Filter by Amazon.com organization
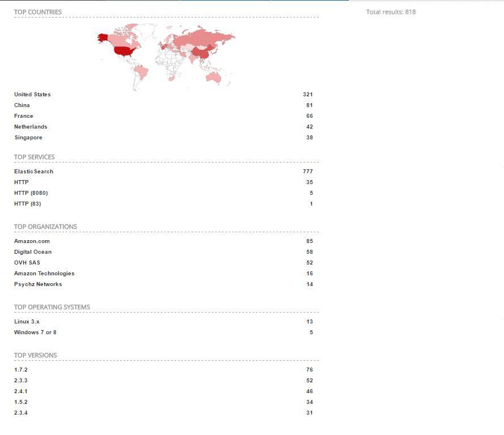This screenshot has height=435, width=504. click(x=32, y=241)
